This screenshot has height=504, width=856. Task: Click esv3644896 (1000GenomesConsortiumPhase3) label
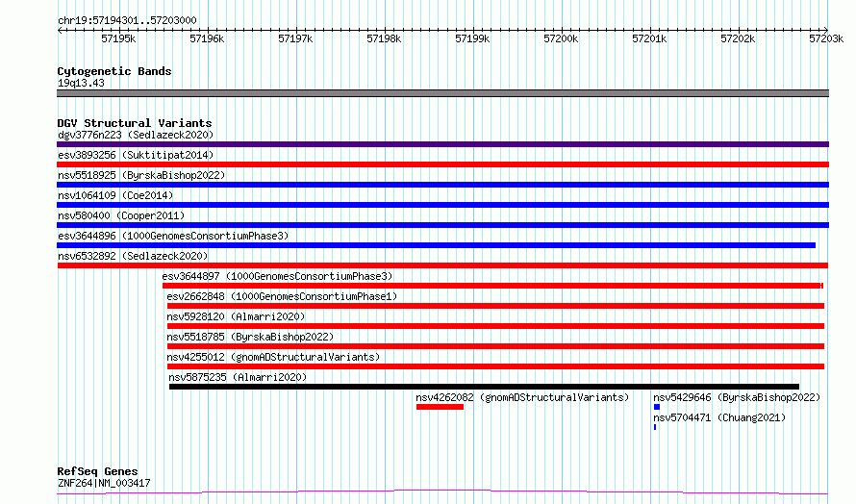173,236
